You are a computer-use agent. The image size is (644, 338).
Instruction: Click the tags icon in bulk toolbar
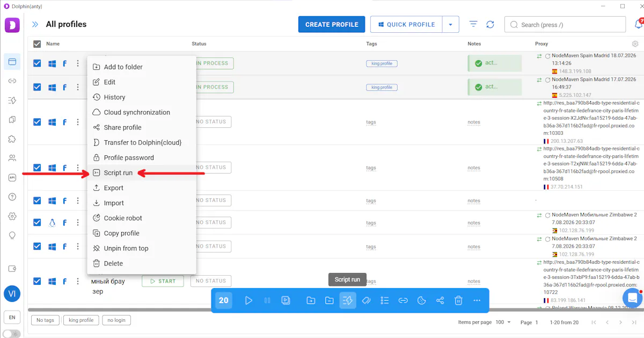pos(367,300)
